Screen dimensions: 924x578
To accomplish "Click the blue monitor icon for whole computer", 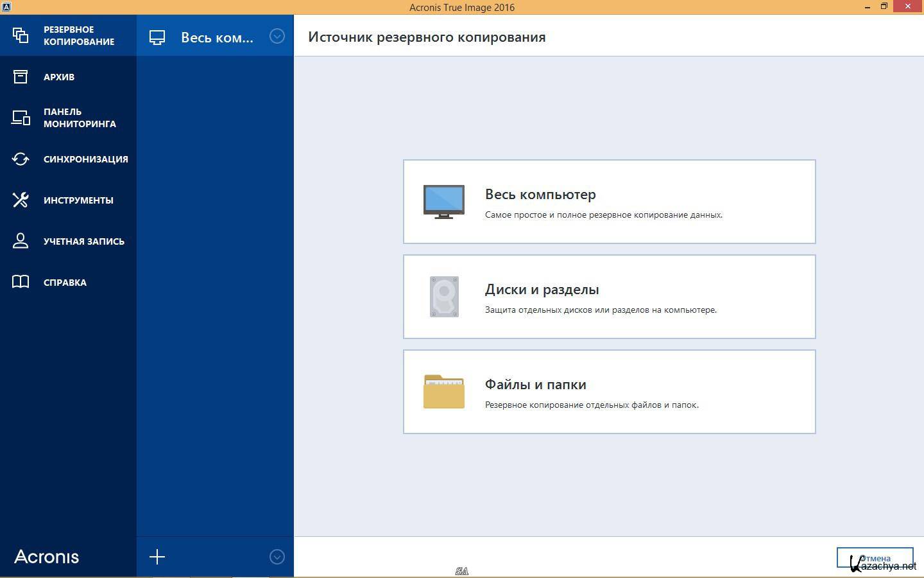I will click(x=444, y=202).
